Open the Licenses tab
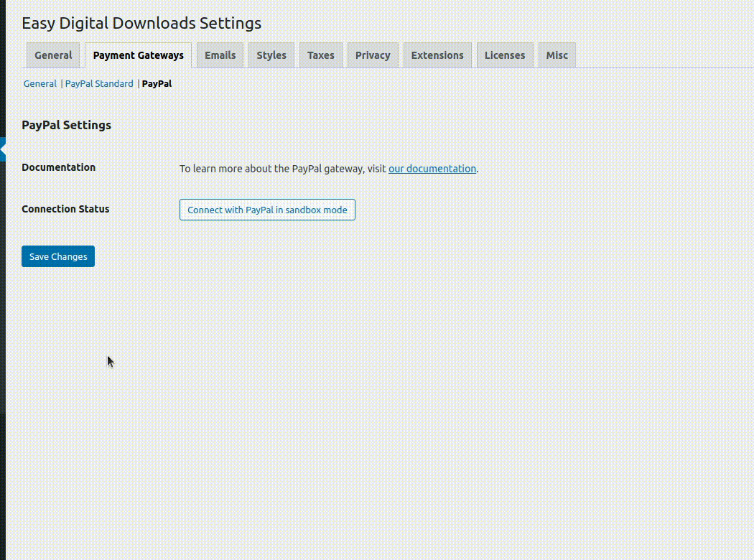 [505, 55]
